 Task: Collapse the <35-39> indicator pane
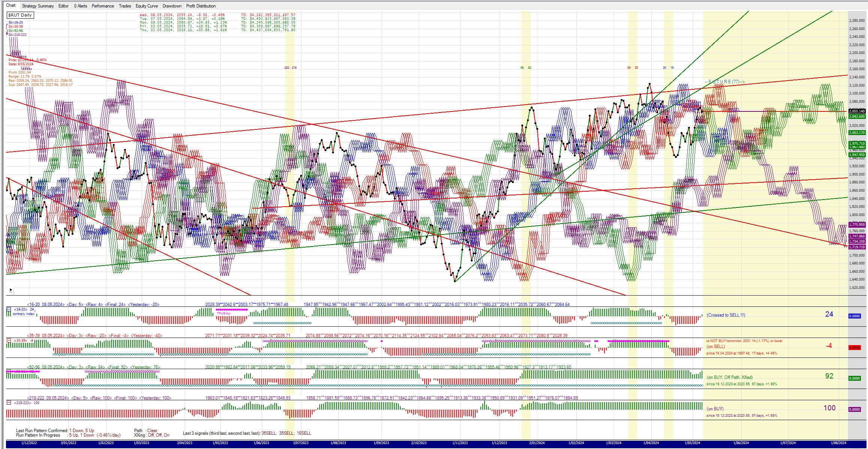pyautogui.click(x=9, y=341)
